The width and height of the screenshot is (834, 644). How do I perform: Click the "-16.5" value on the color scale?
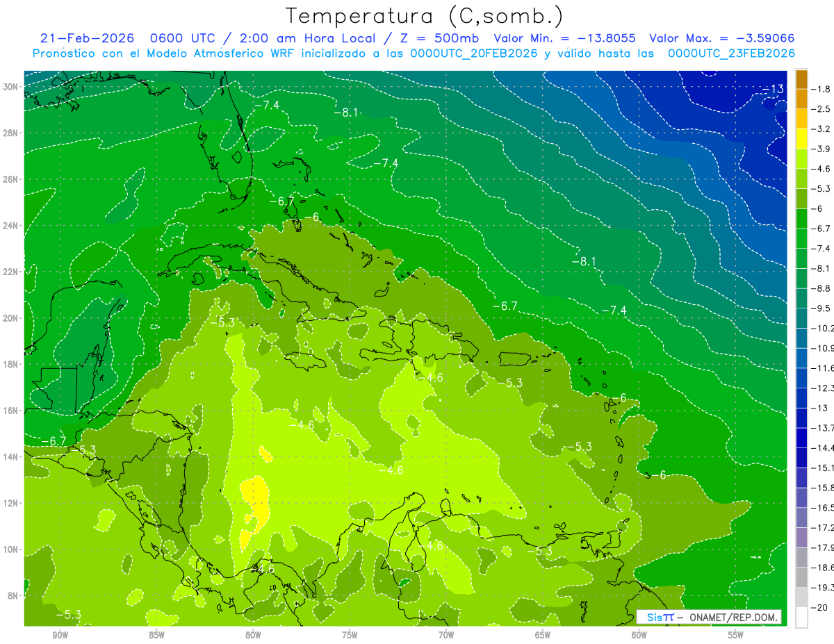pyautogui.click(x=821, y=508)
